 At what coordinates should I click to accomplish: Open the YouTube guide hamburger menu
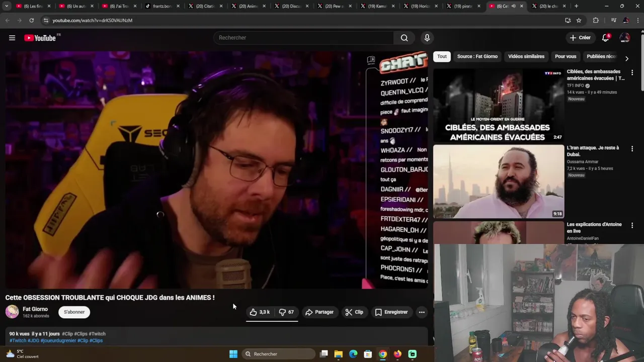(x=12, y=38)
